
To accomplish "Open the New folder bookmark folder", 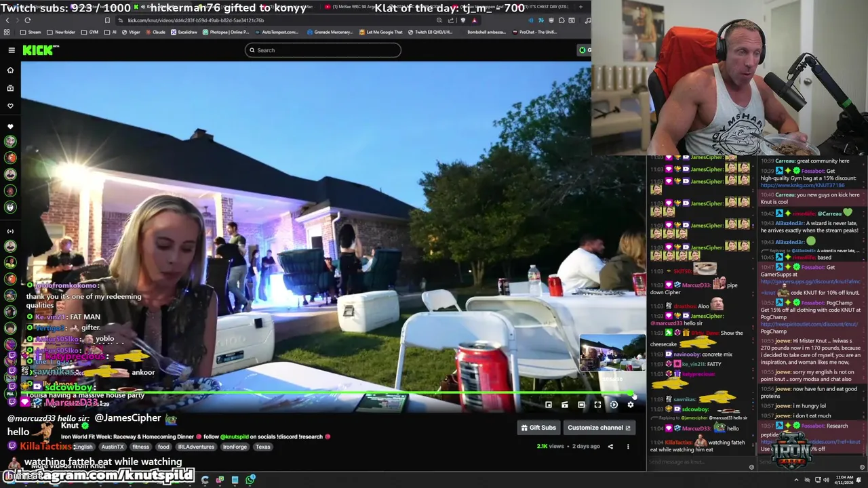I will pos(61,32).
